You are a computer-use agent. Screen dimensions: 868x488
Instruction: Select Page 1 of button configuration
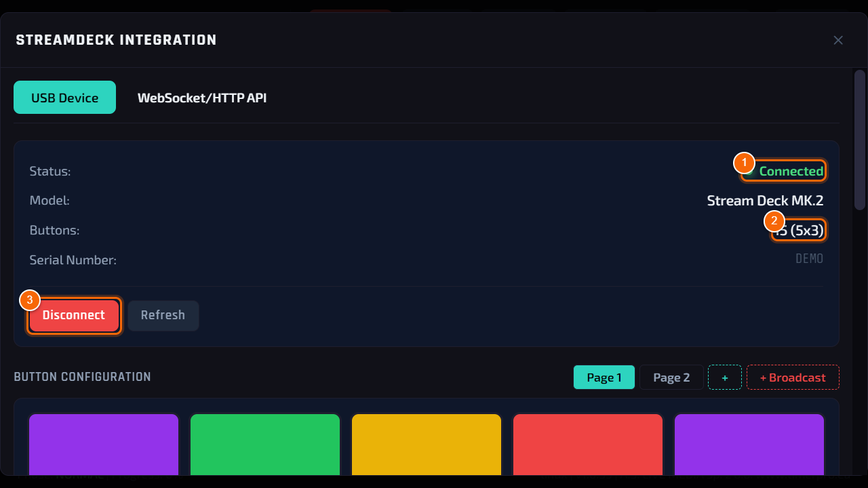coord(604,378)
